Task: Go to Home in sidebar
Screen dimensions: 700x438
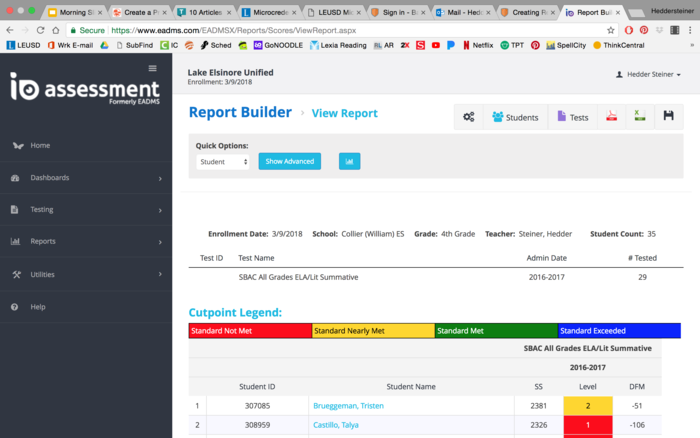Action: pyautogui.click(x=40, y=145)
